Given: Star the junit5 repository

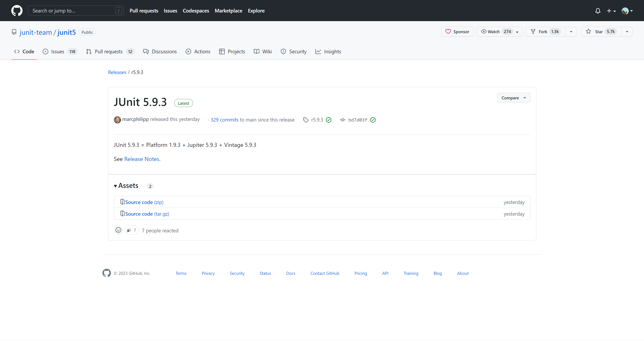Looking at the screenshot, I should (601, 32).
